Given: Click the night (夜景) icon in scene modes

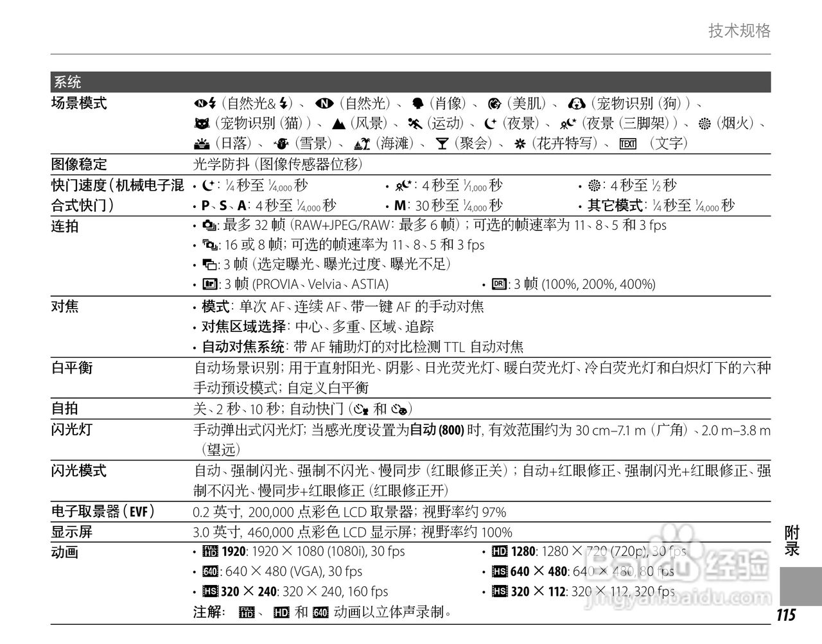Looking at the screenshot, I should 491,123.
